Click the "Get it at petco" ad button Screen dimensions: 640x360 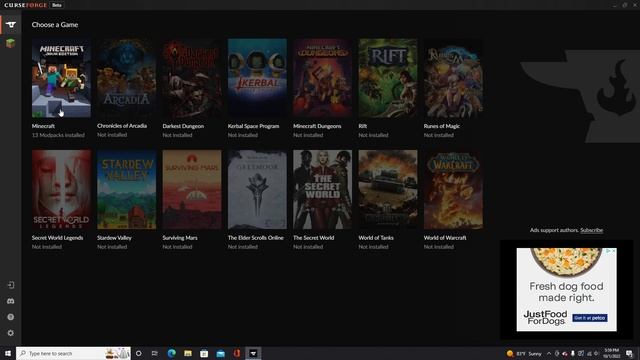point(590,318)
